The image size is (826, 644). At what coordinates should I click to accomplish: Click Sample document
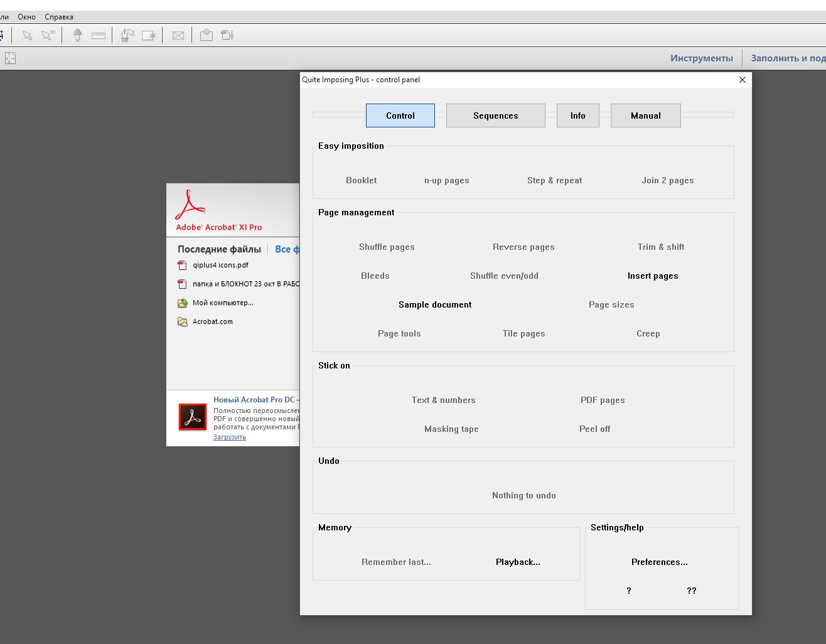[435, 304]
